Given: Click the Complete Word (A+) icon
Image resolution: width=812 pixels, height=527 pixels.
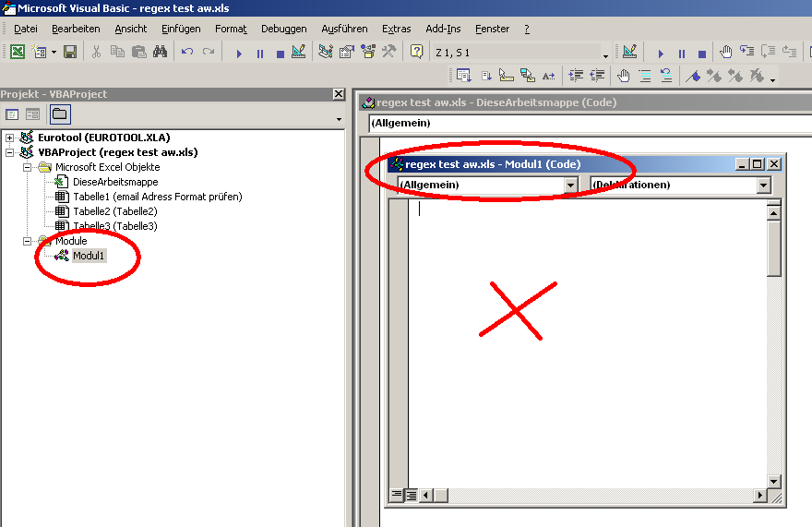Looking at the screenshot, I should coord(548,77).
